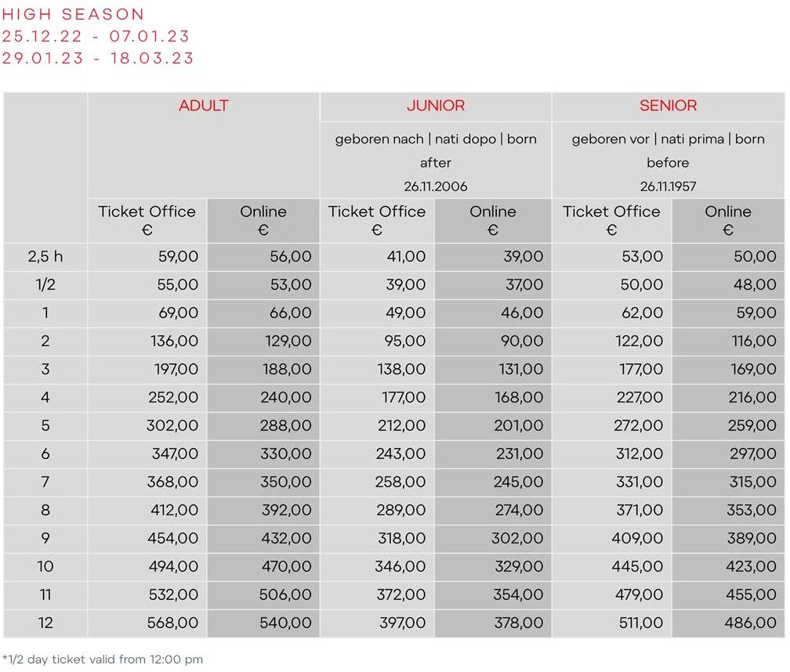790x672 pixels.
Task: Select Adult Online 6-day price 330,00
Action: [x=285, y=453]
